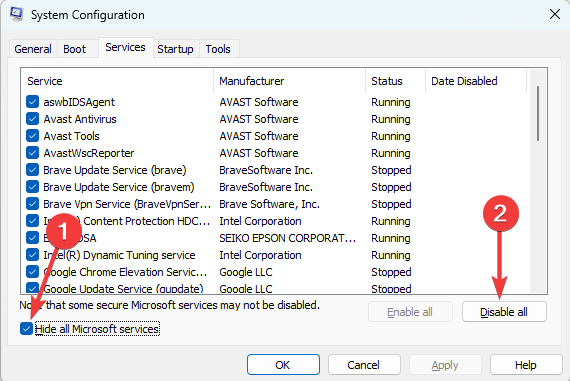
Task: Toggle Intel(R) Dynamic Tuning service checkbox
Action: click(32, 255)
